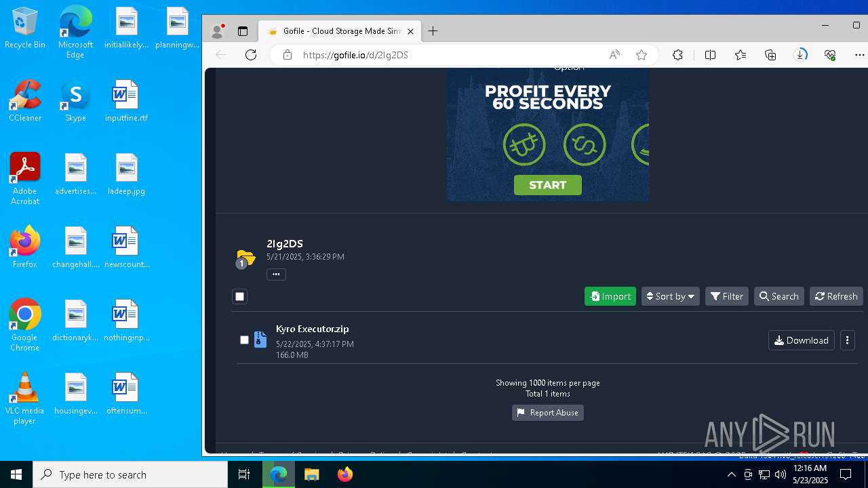Select the initiallikely image file on desktop
This screenshot has height=488, width=868.
(126, 28)
